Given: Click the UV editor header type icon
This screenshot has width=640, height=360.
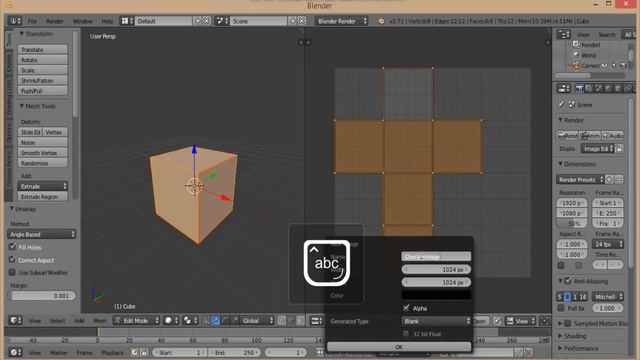Looking at the screenshot, I should point(316,321).
